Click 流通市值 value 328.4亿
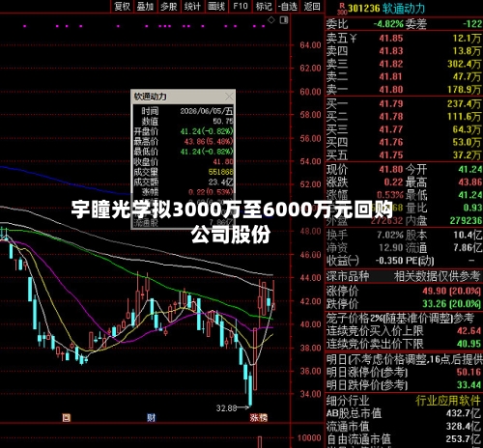The height and width of the screenshot is (448, 483). point(464,427)
